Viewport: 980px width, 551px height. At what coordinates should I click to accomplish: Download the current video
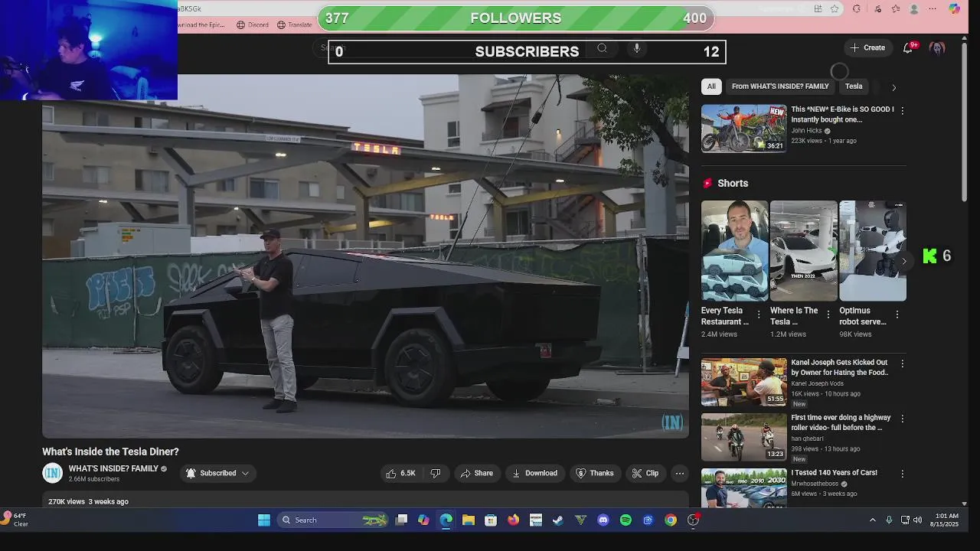[x=534, y=473]
